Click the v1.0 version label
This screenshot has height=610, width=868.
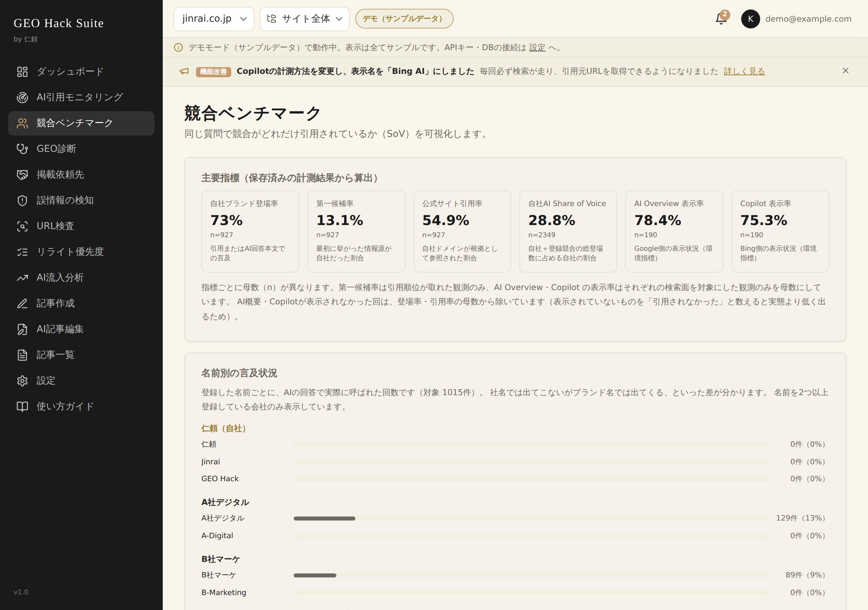(21, 592)
